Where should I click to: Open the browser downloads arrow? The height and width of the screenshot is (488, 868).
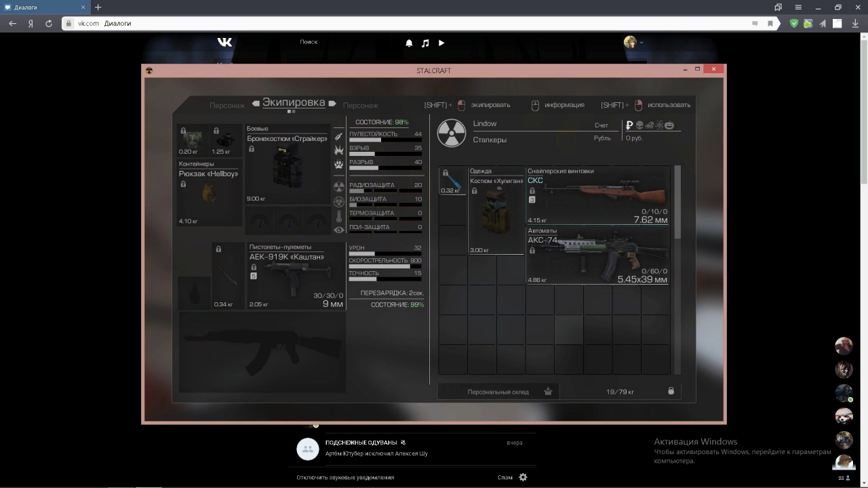click(856, 23)
